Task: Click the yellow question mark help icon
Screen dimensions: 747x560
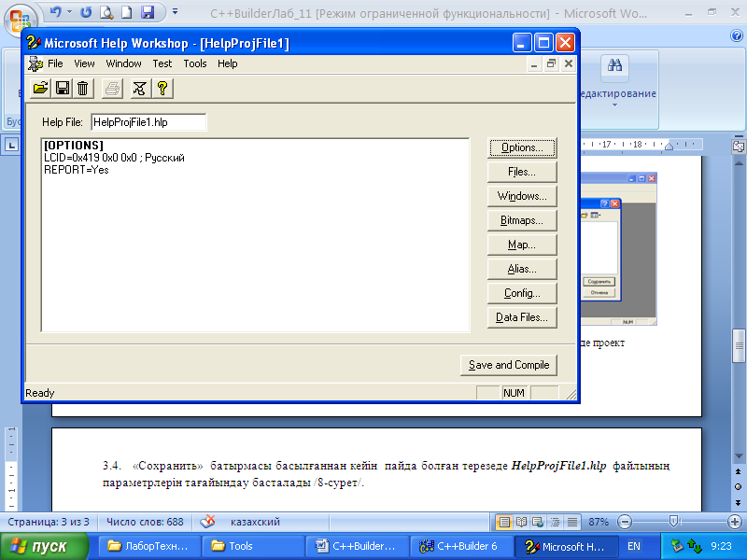Action: point(162,88)
